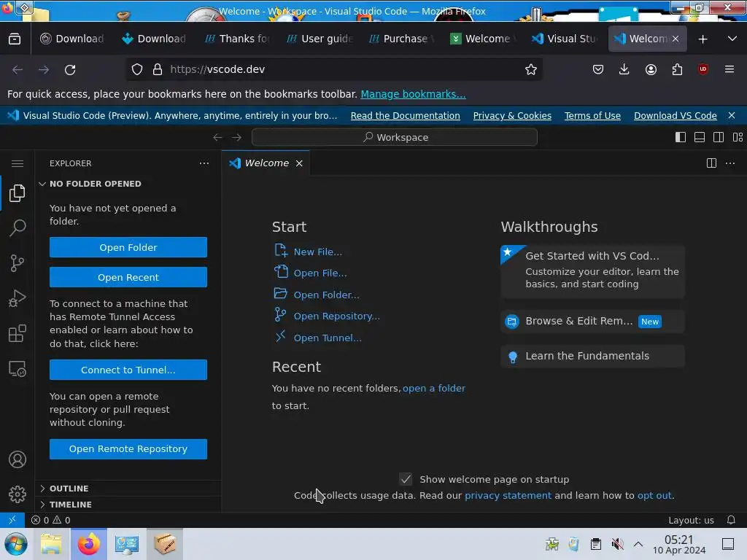747x560 pixels.
Task: Open Firefox Downloads panel icon
Action: [x=624, y=69]
